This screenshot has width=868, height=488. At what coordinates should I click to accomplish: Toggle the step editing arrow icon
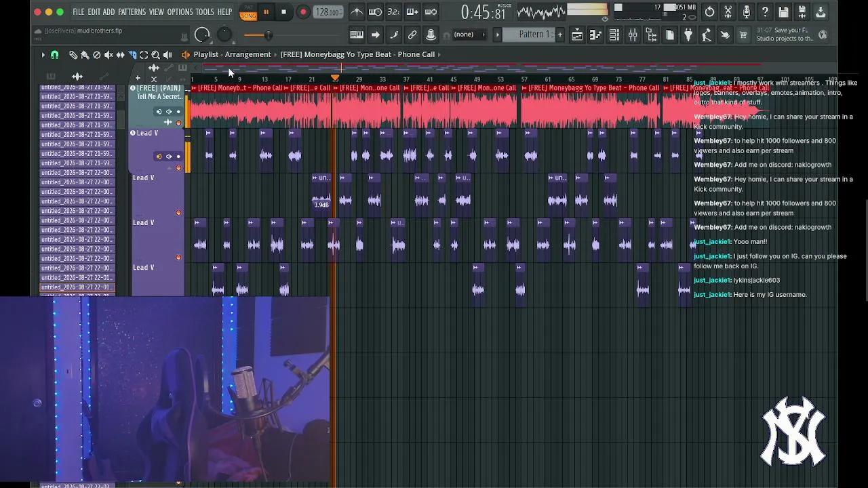pos(375,35)
